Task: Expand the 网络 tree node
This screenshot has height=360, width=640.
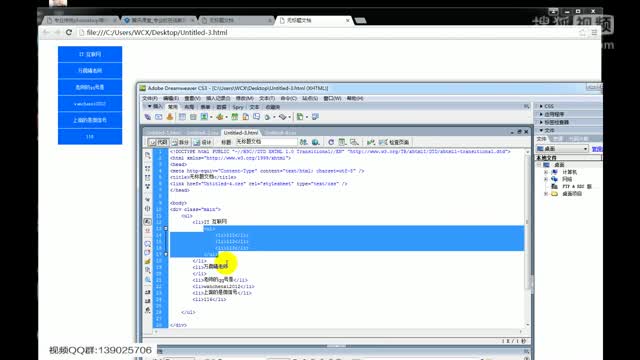Action: pos(546,179)
